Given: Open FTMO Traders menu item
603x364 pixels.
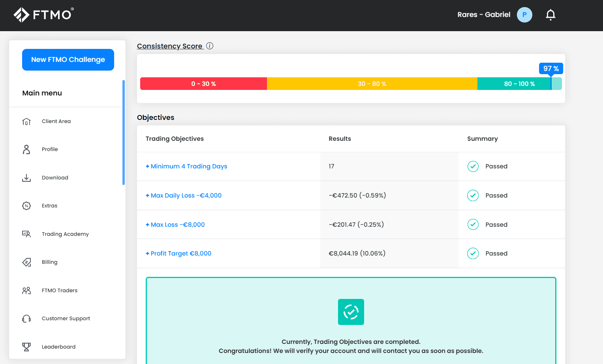Looking at the screenshot, I should click(x=60, y=291).
